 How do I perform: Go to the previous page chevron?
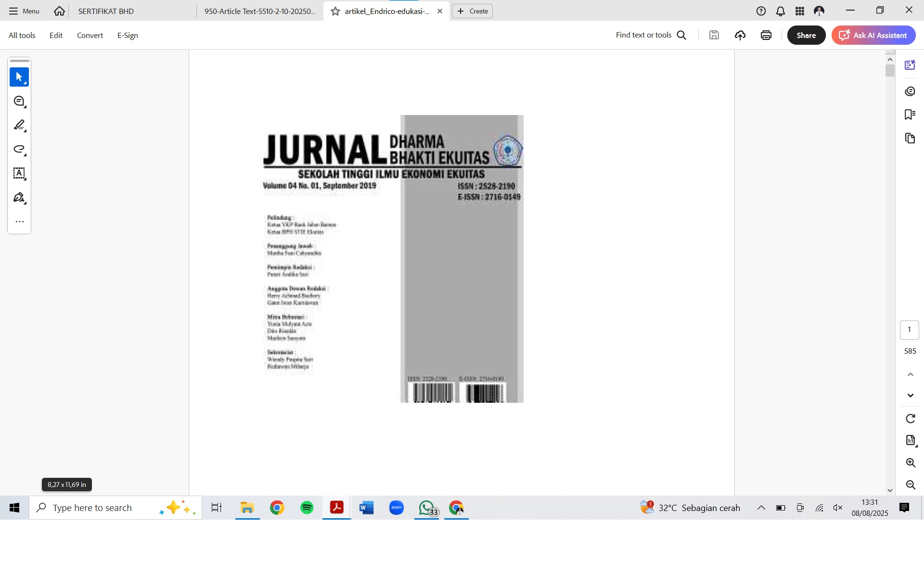click(x=911, y=374)
